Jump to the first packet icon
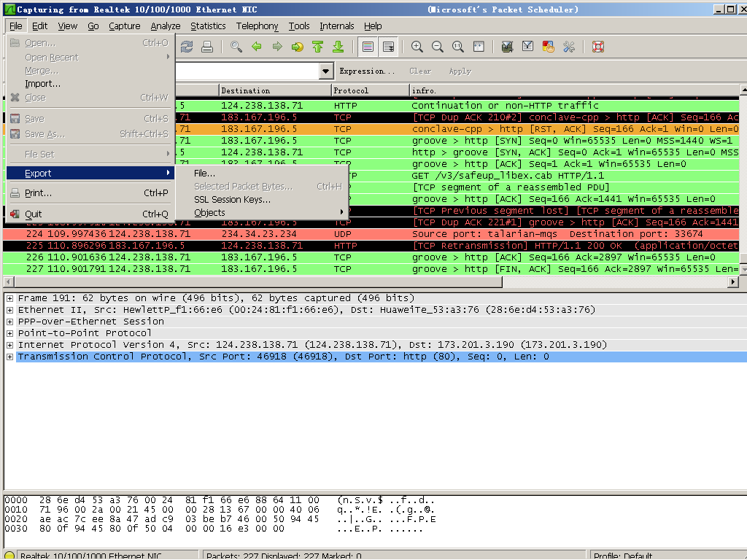Screen dimensions: 747x560 pyautogui.click(x=318, y=47)
